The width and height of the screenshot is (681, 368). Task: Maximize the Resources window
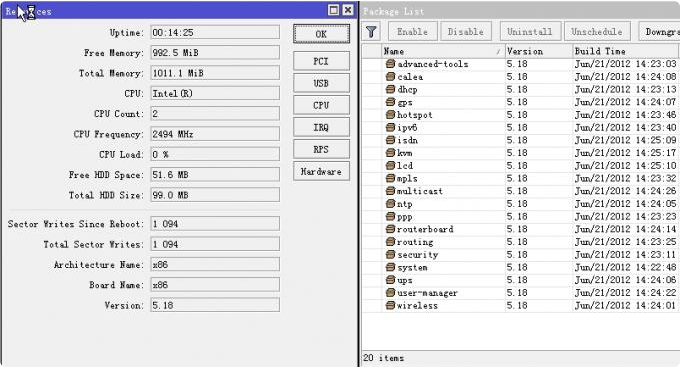point(334,10)
